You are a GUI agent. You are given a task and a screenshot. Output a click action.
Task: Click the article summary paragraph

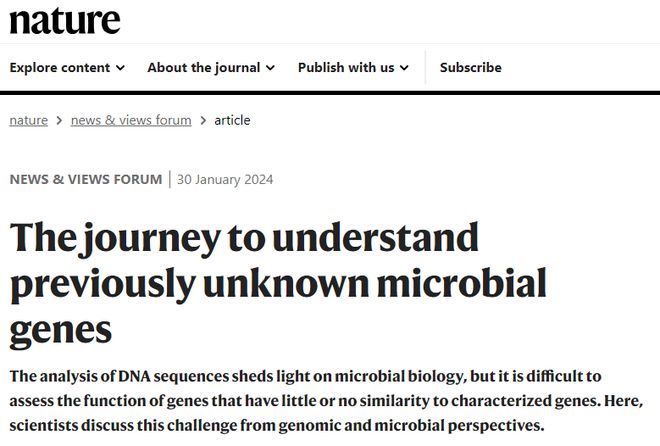tap(330, 400)
